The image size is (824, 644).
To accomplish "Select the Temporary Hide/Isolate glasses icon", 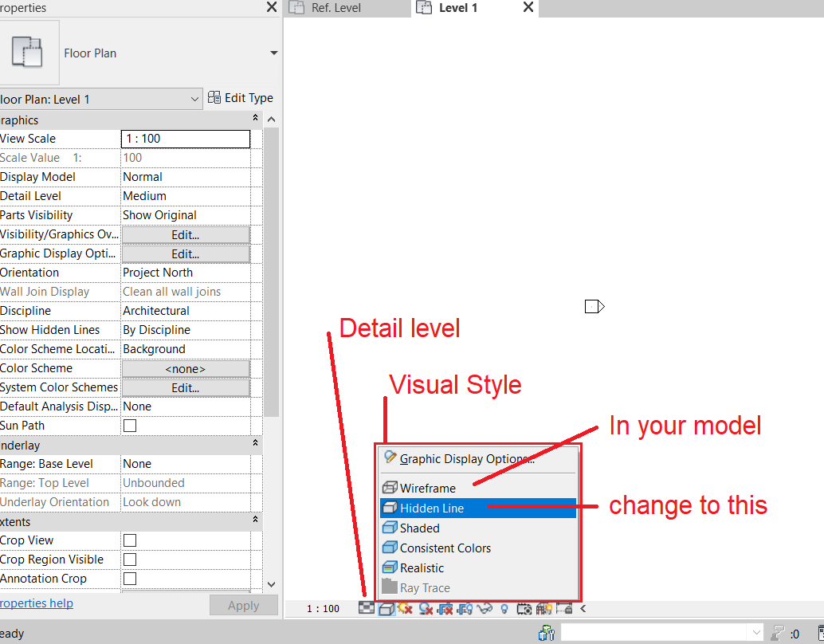I will [483, 607].
